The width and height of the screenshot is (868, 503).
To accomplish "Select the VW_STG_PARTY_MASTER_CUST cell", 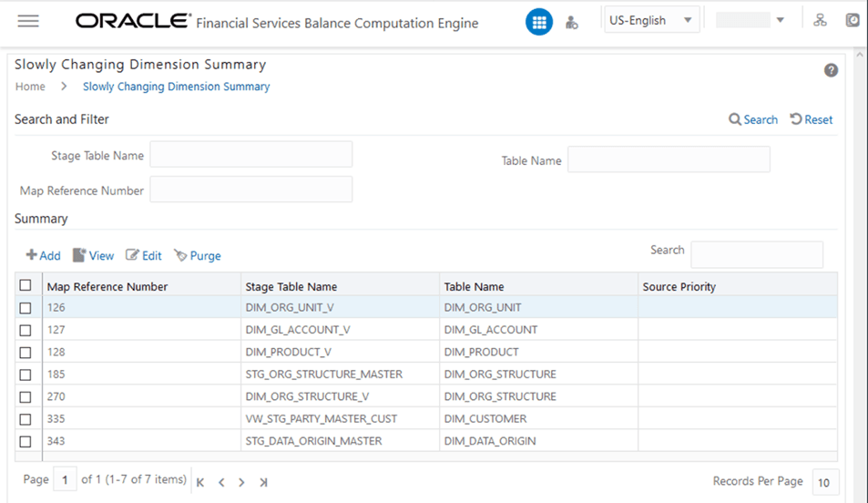I will click(x=341, y=418).
